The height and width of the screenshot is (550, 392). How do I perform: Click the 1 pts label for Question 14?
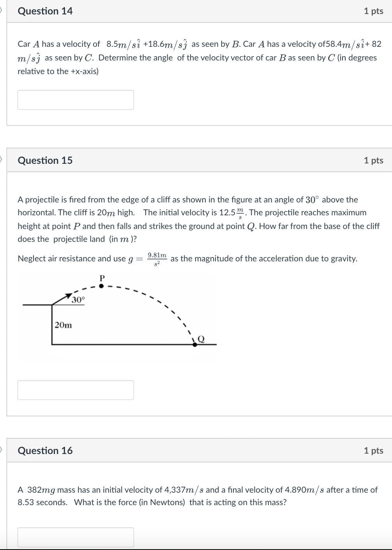tap(373, 11)
